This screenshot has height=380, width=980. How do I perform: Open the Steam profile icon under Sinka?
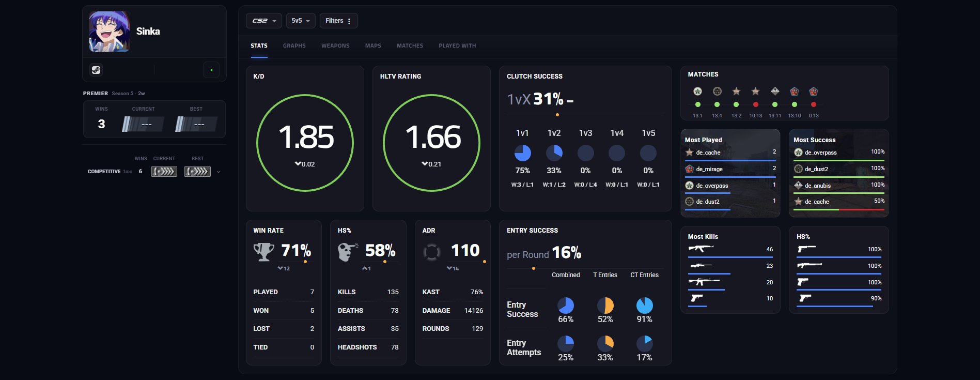96,70
